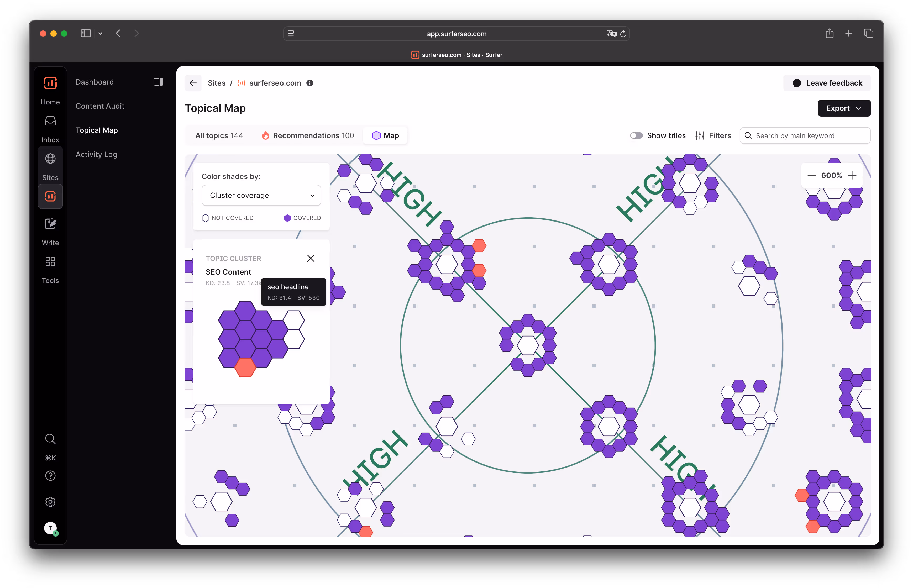Zoom in with the plus button
This screenshot has width=913, height=588.
852,175
